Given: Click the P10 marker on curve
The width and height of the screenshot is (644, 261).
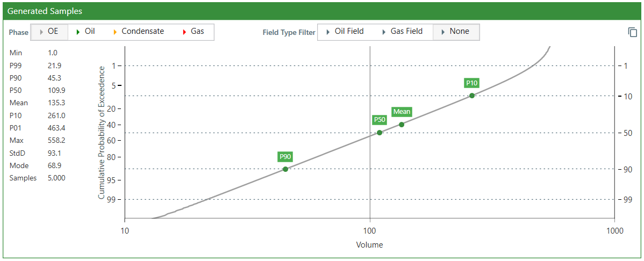Looking at the screenshot, I should pyautogui.click(x=472, y=96).
